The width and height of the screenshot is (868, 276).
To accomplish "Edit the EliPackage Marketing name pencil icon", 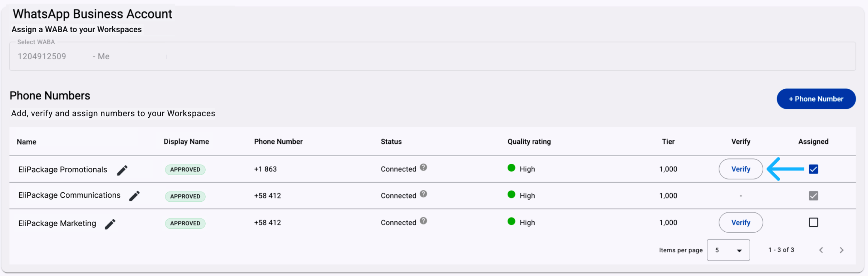I will 110,224.
